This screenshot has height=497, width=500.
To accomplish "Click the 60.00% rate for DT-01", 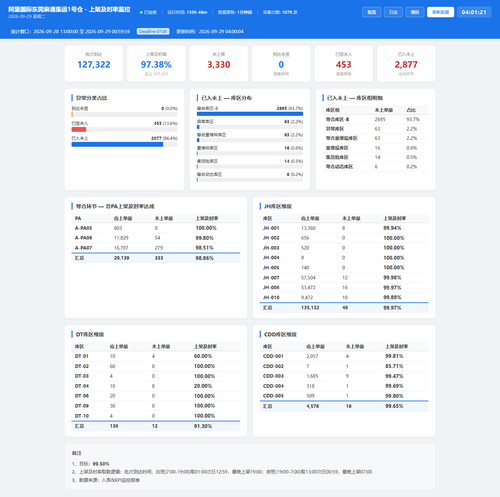I will [x=203, y=356].
